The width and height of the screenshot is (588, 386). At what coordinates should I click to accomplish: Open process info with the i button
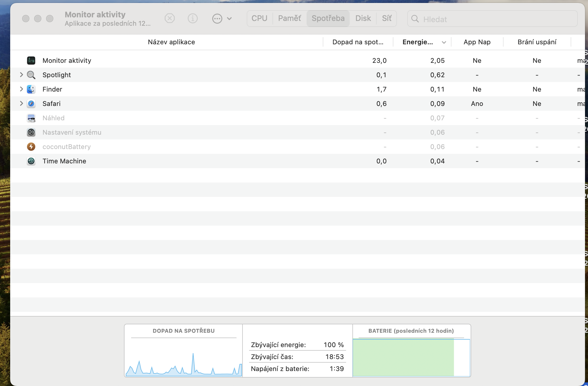[193, 19]
